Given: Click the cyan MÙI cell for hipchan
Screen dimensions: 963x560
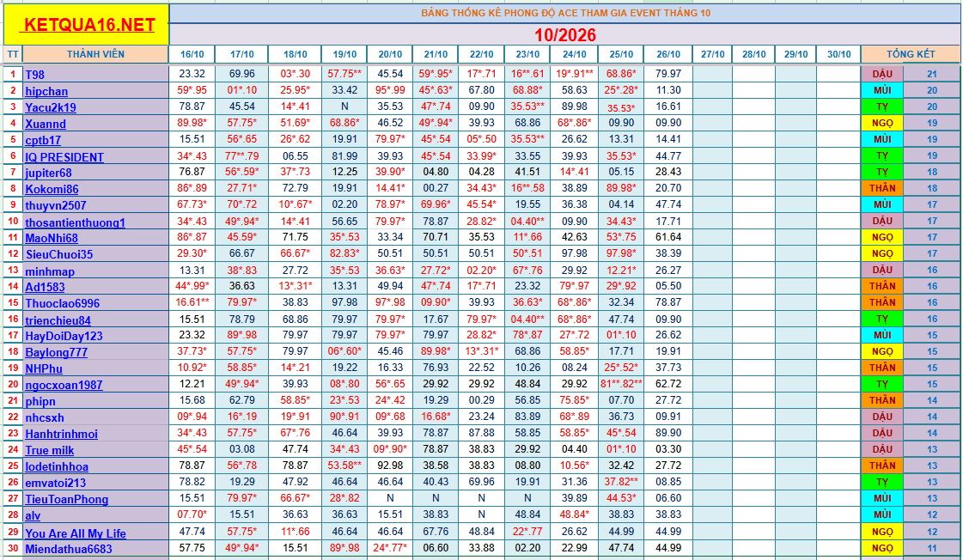Looking at the screenshot, I should tap(882, 90).
